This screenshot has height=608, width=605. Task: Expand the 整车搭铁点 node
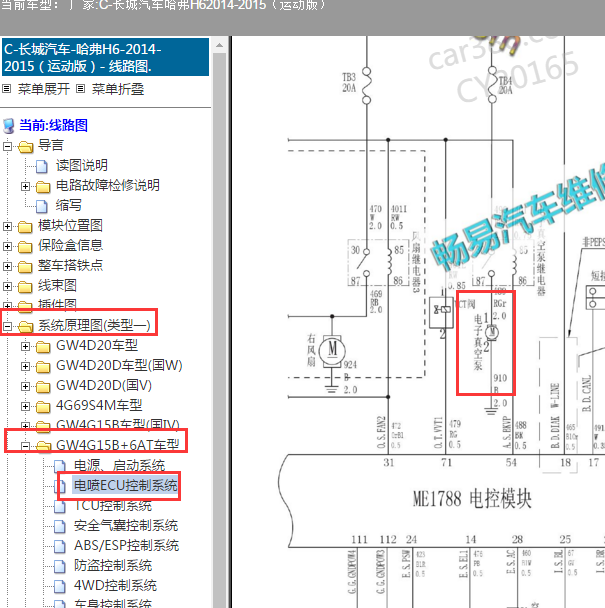7,266
